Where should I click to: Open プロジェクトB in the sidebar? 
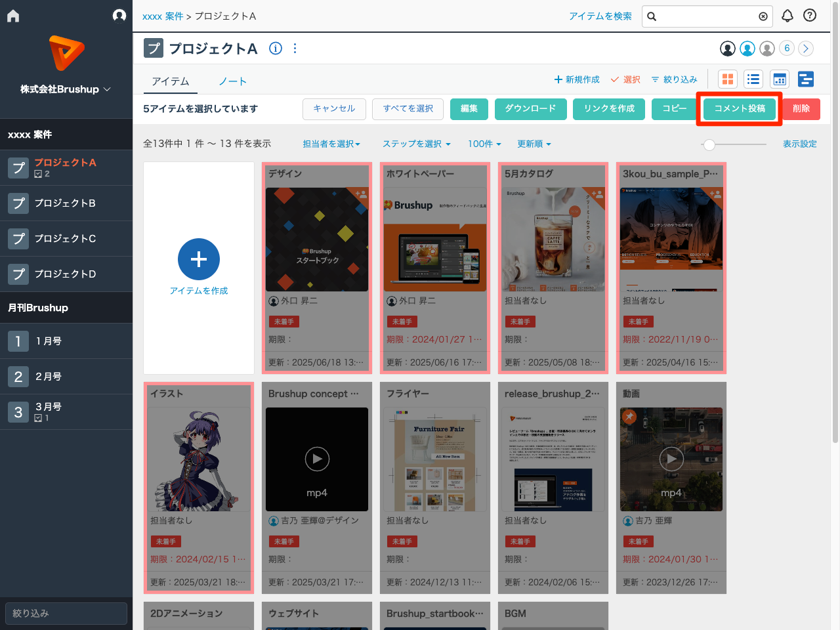click(x=66, y=203)
